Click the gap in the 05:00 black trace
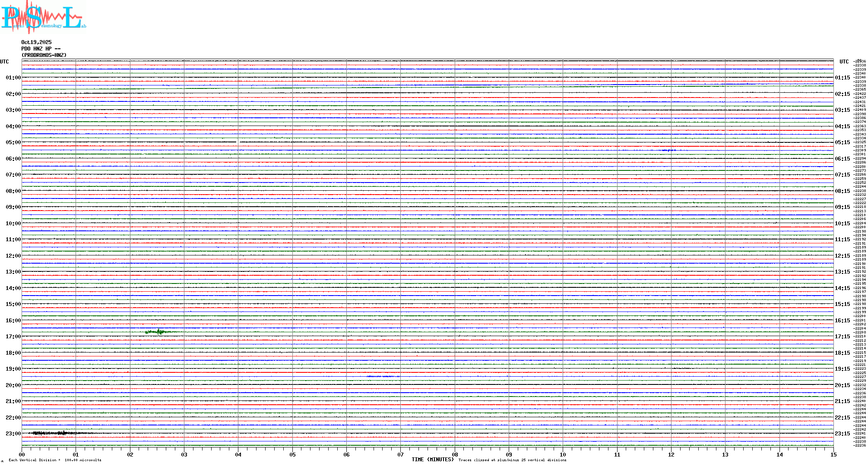The width and height of the screenshot is (868, 466). coord(238,142)
